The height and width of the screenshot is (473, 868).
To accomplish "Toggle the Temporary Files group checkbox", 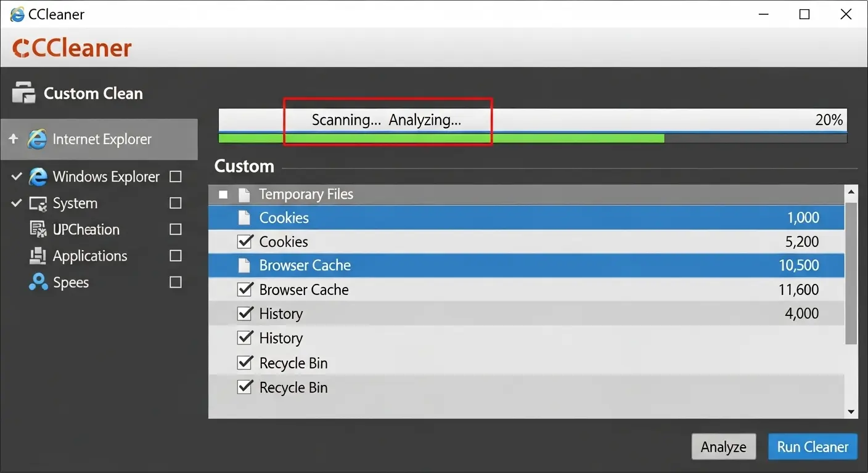I will (223, 195).
